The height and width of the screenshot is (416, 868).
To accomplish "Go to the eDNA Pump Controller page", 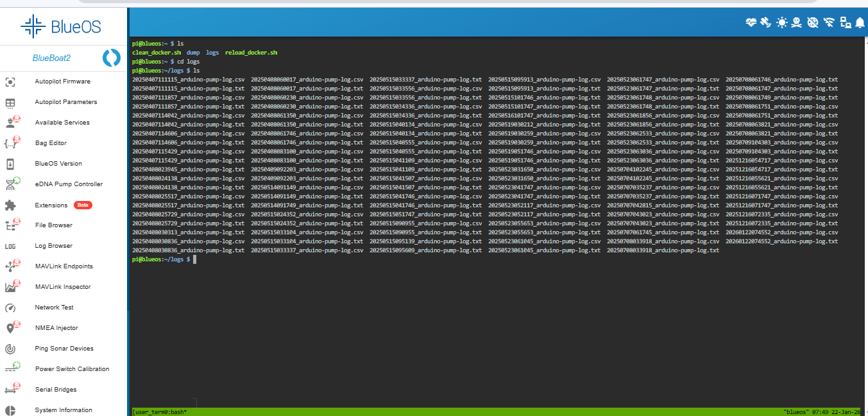I will [69, 184].
